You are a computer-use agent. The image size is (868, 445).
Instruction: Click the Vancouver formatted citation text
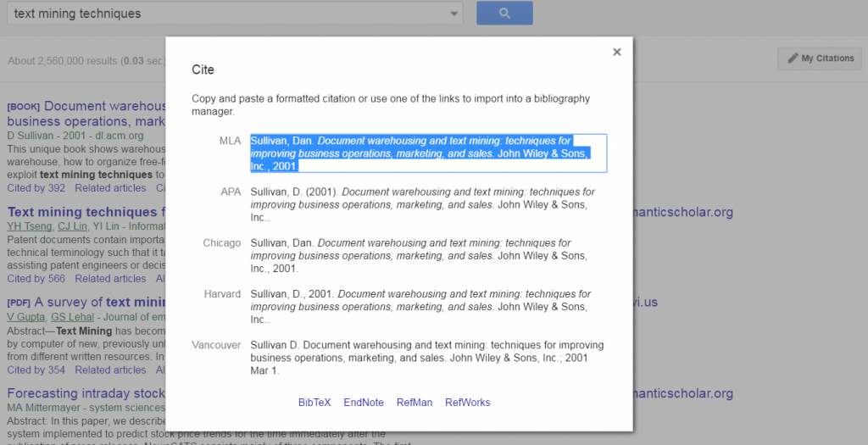pos(422,357)
